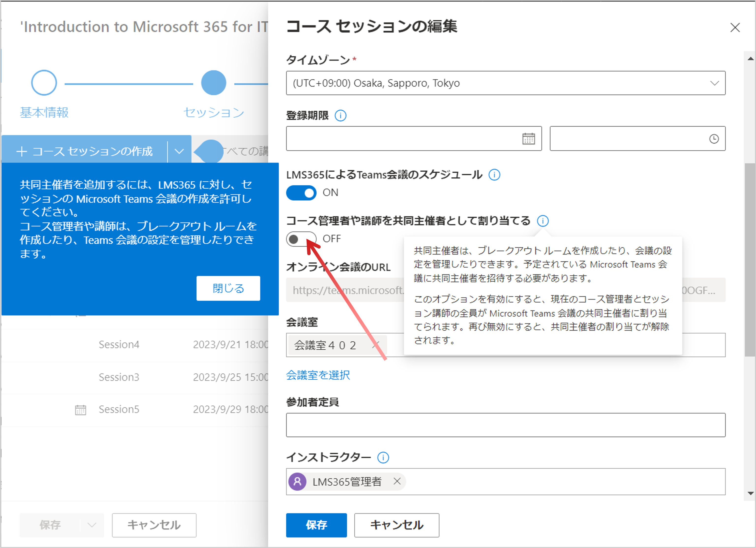Click 閉じる in the blue tip popup
This screenshot has width=756, height=548.
point(228,288)
